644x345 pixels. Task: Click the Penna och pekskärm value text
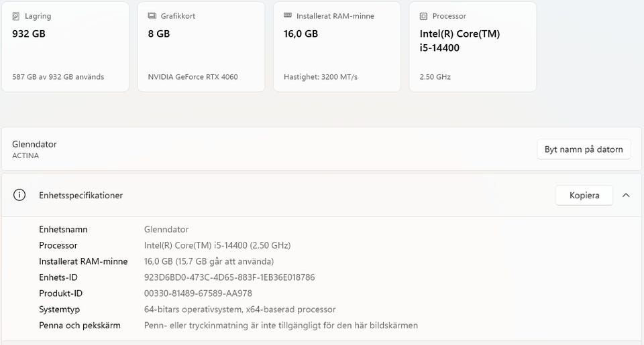(x=280, y=326)
